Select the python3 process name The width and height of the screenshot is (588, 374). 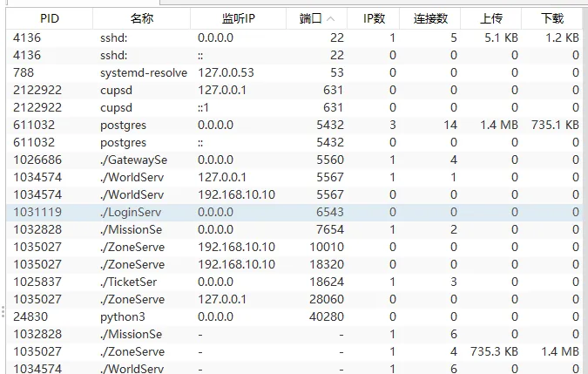tap(122, 317)
